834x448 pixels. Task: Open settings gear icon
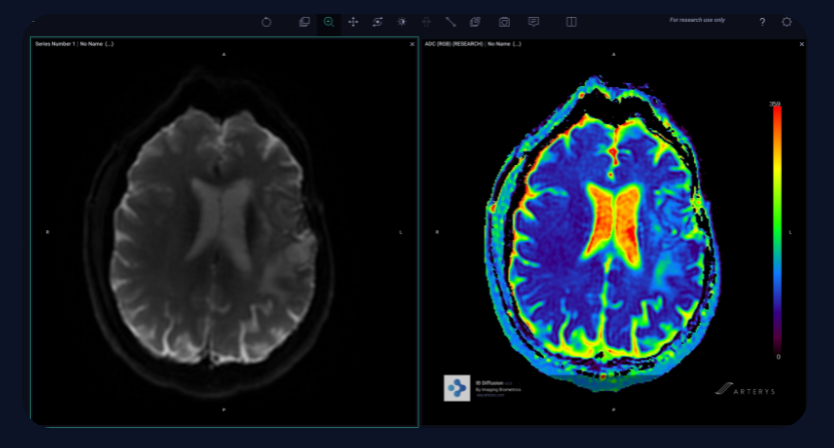click(x=787, y=22)
